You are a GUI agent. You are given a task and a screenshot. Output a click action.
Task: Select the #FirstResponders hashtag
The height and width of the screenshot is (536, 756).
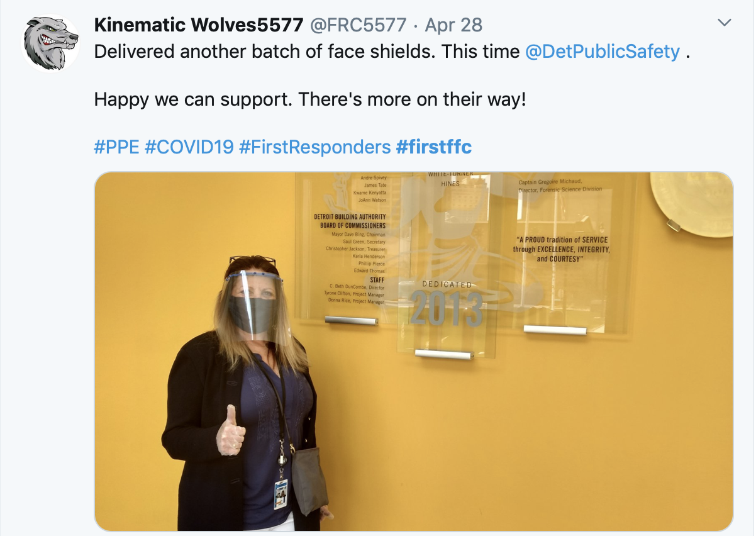click(315, 147)
